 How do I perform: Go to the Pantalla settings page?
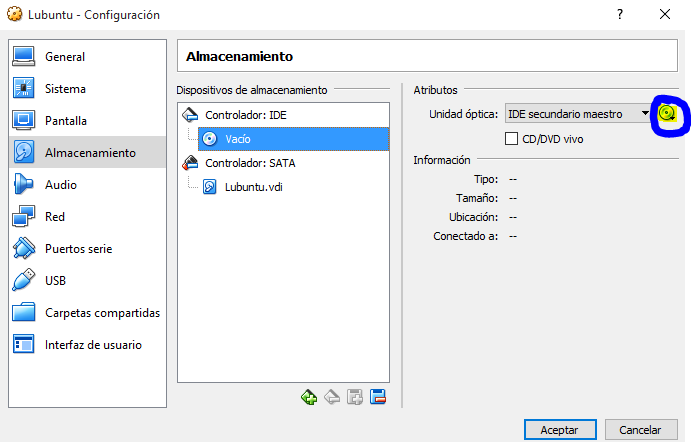[x=66, y=121]
